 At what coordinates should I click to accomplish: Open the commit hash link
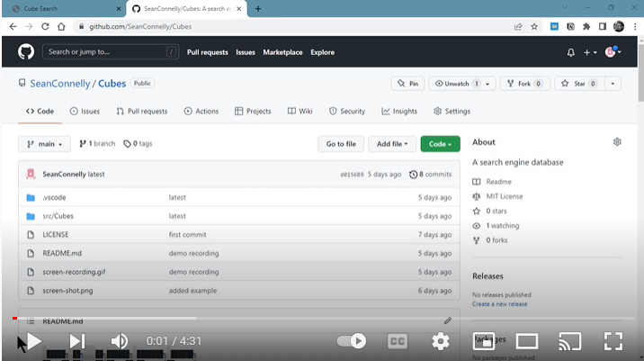tap(352, 175)
